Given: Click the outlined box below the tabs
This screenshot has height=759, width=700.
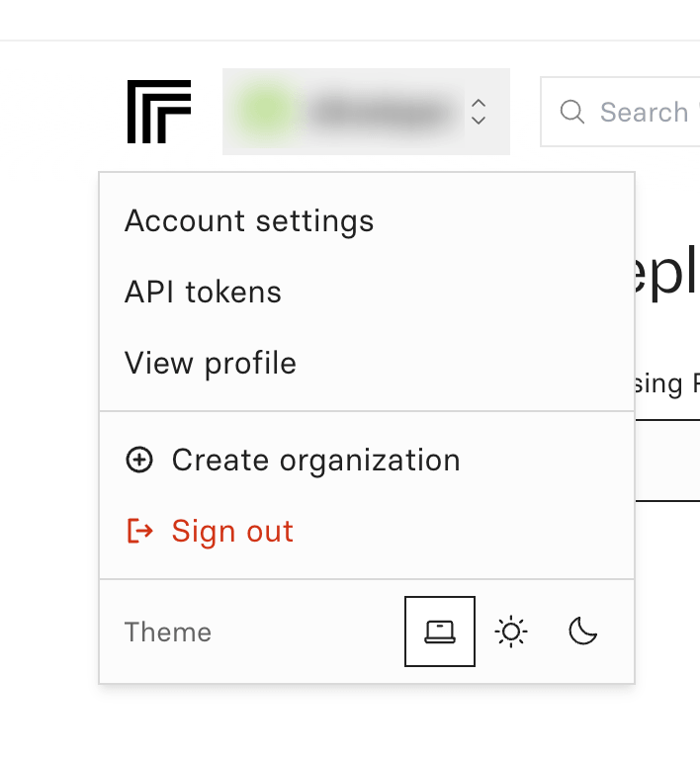Looking at the screenshot, I should pyautogui.click(x=667, y=461).
